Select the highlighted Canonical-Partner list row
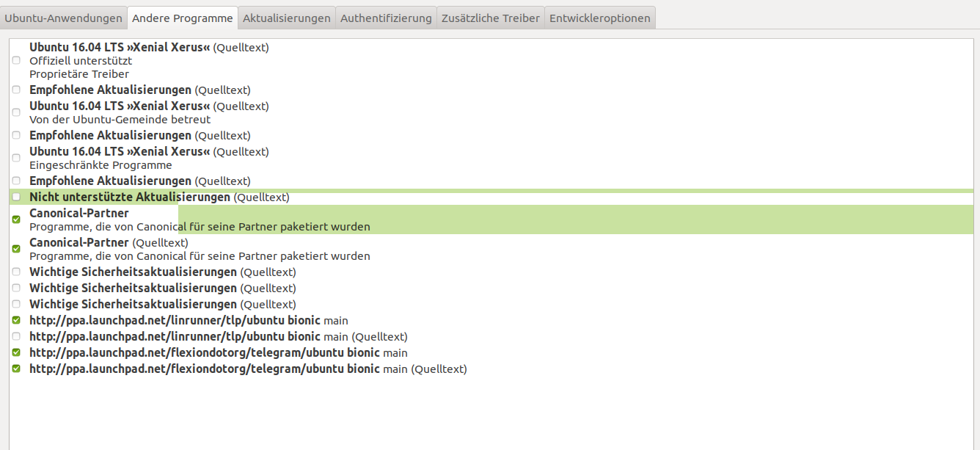The image size is (980, 450). (x=491, y=219)
